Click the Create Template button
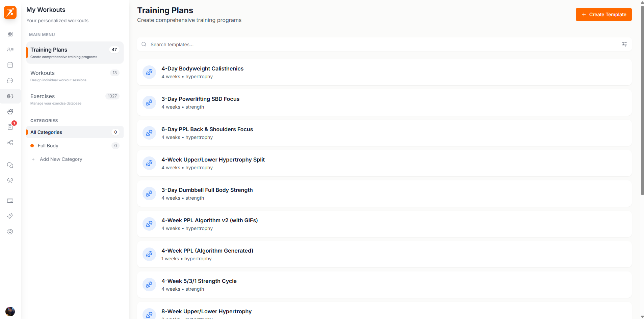The image size is (644, 319). (x=603, y=14)
